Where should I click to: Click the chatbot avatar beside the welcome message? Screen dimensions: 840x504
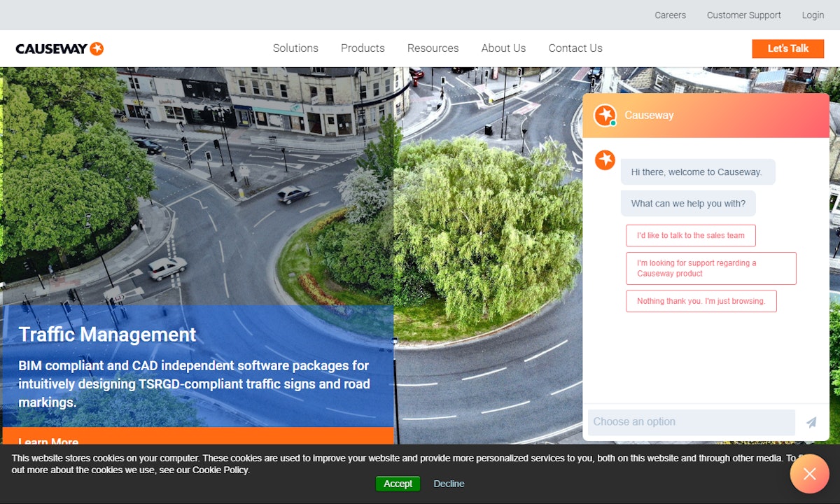click(605, 160)
